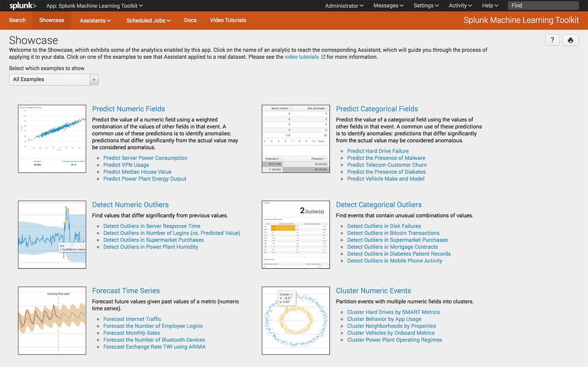This screenshot has height=367, width=588.
Task: Open Cluster Vehicles by Onboard Metrics
Action: (391, 333)
